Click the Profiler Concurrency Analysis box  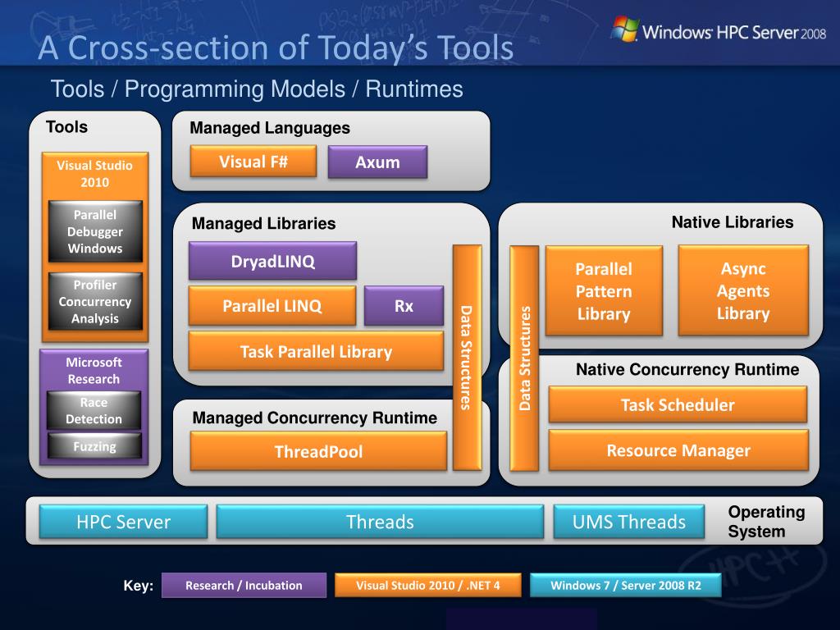pyautogui.click(x=95, y=302)
